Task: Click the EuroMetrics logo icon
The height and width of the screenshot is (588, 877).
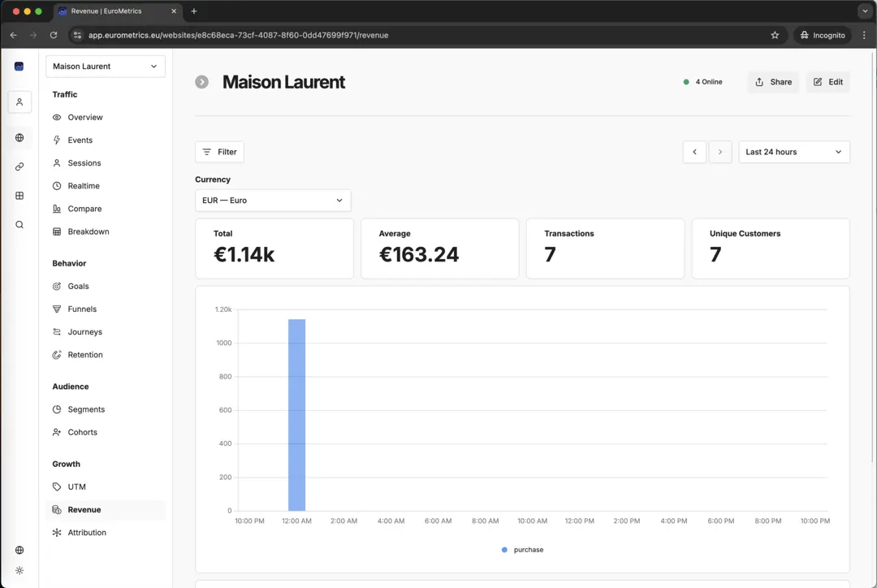Action: [19, 66]
